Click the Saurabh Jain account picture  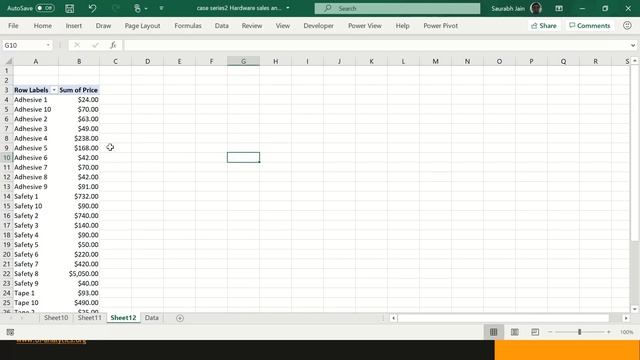coord(536,8)
